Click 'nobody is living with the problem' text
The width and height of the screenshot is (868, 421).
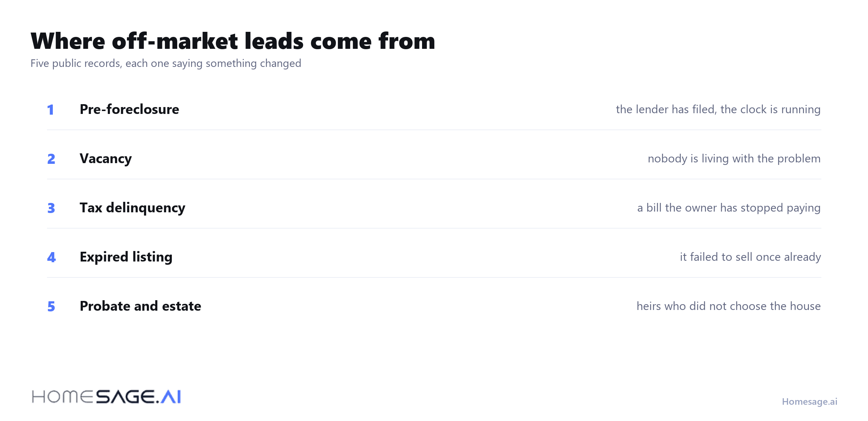point(734,159)
